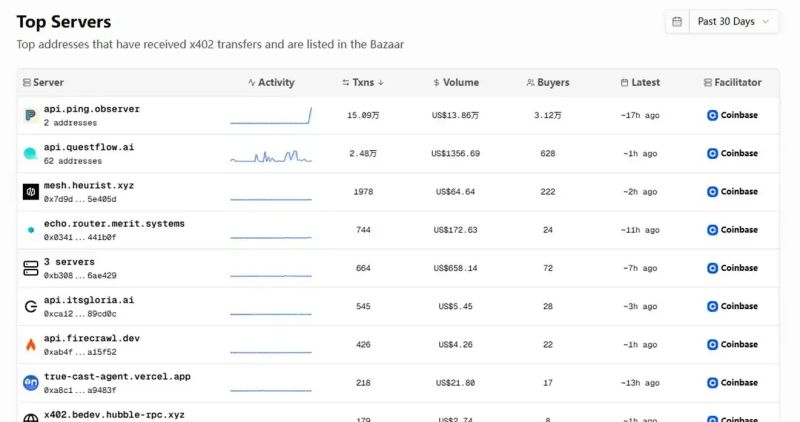This screenshot has height=422, width=800.
Task: Click the 744 transactions cell
Action: 363,230
